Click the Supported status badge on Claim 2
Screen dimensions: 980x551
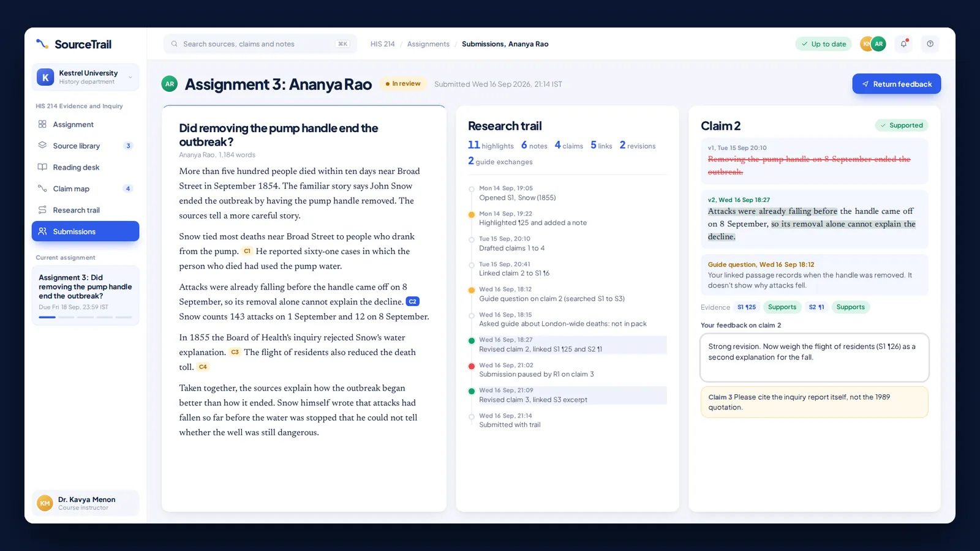click(902, 126)
